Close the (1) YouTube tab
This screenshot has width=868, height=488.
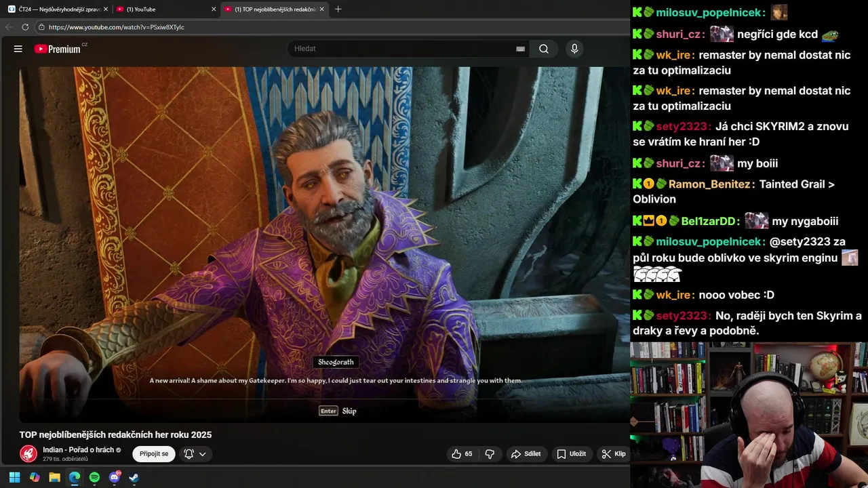(214, 9)
